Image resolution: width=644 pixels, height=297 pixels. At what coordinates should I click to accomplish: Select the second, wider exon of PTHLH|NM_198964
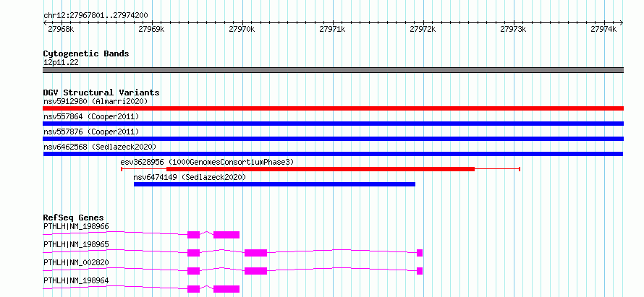pos(226,289)
